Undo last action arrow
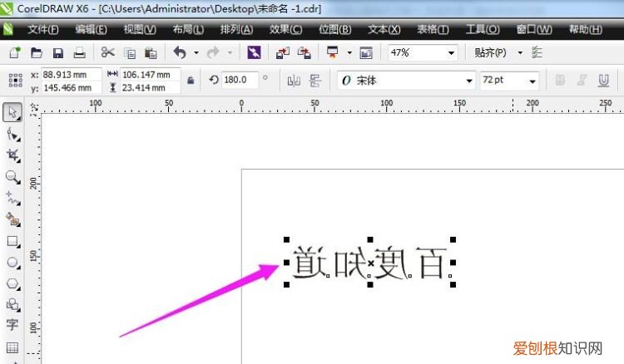The image size is (624, 364). point(180,52)
